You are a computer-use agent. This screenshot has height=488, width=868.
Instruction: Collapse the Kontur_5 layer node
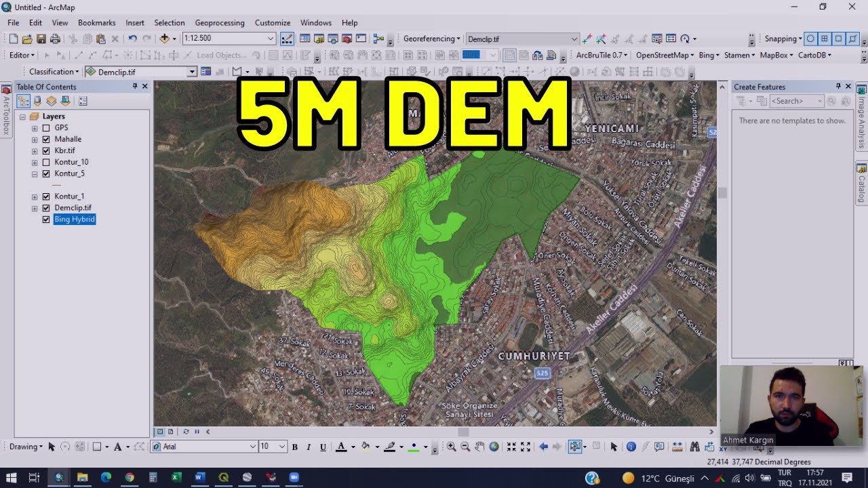click(x=35, y=174)
